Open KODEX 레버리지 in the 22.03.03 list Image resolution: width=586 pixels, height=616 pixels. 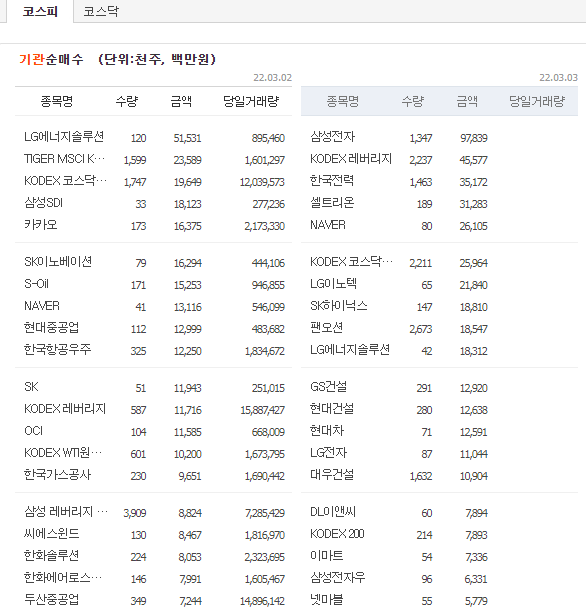[351, 159]
